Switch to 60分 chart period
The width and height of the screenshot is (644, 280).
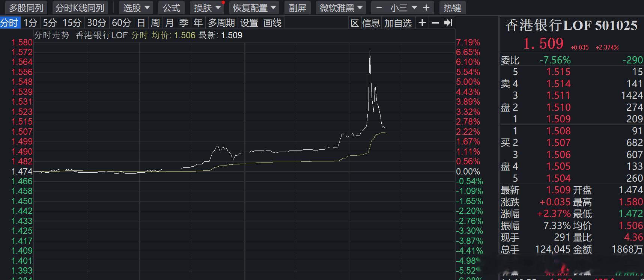122,23
